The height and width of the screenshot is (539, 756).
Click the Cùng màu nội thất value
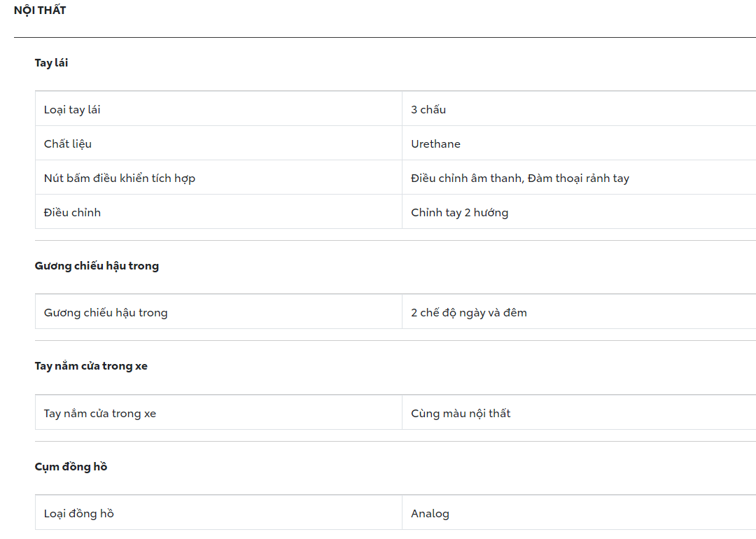pyautogui.click(x=461, y=413)
